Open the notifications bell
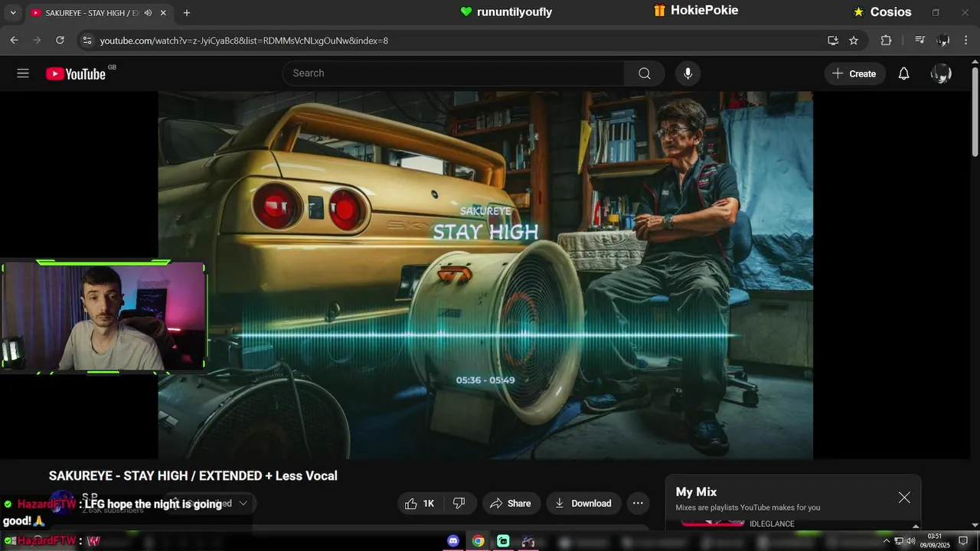The image size is (980, 551). coord(903,73)
